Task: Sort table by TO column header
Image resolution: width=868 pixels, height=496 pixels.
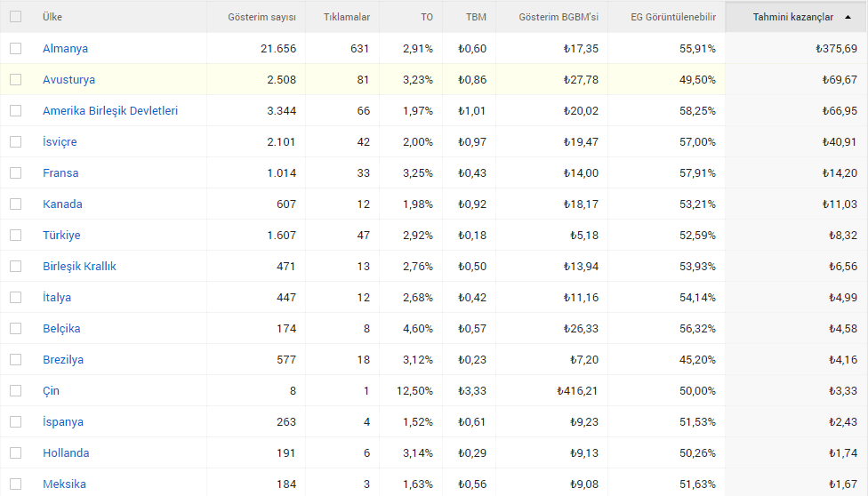Action: point(427,17)
